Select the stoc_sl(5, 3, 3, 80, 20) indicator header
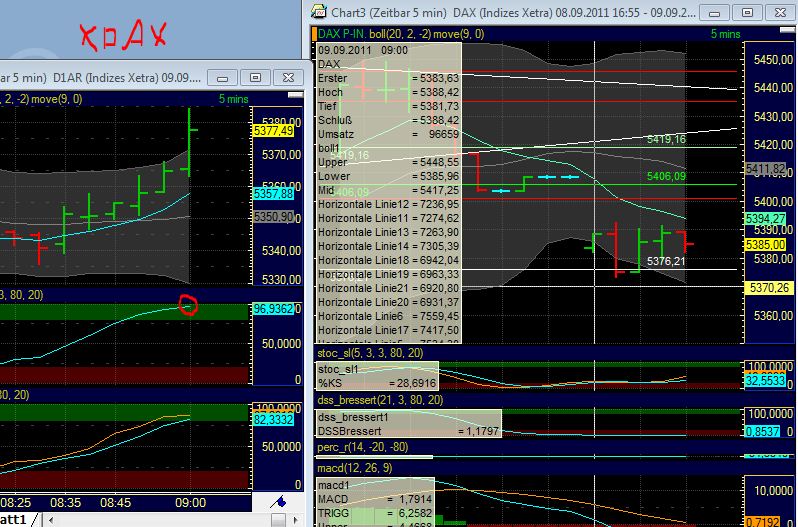The width and height of the screenshot is (798, 527). coord(369,353)
